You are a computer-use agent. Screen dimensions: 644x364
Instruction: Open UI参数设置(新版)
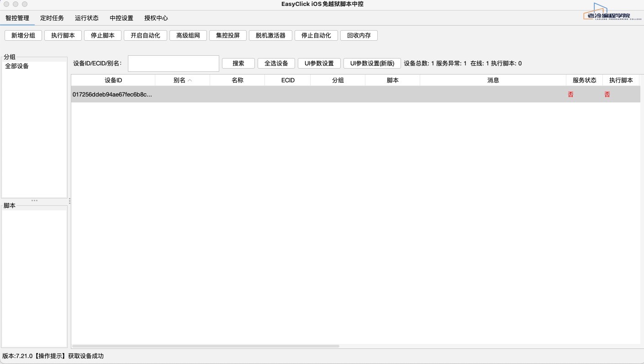[372, 64]
